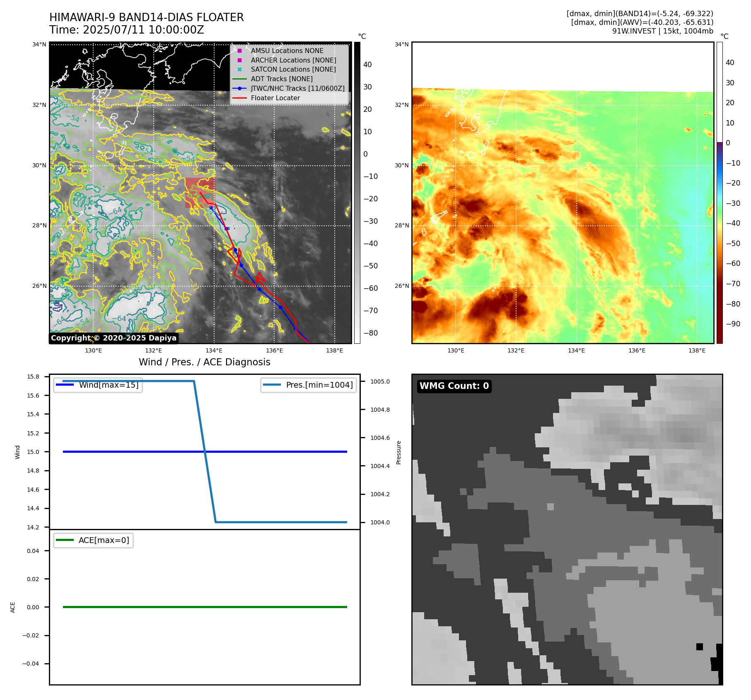Click the -60 tick on grayscale colorbar
751x700 pixels.
370,288
